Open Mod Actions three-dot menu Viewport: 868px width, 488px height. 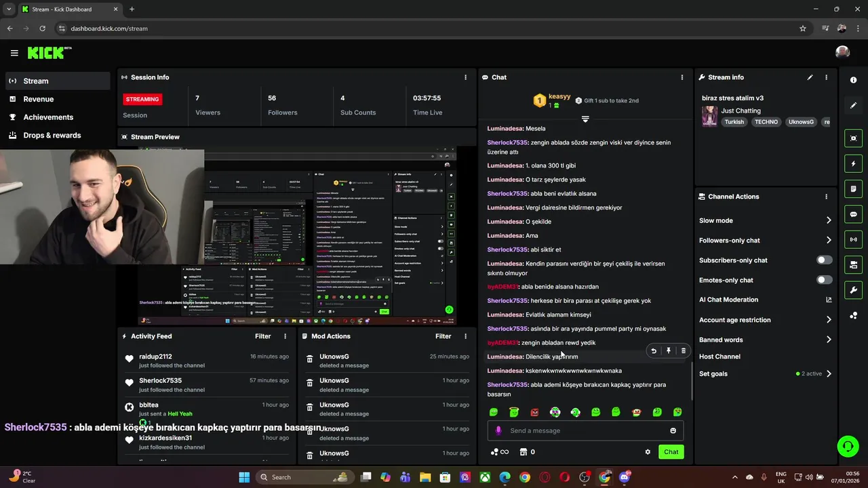465,336
